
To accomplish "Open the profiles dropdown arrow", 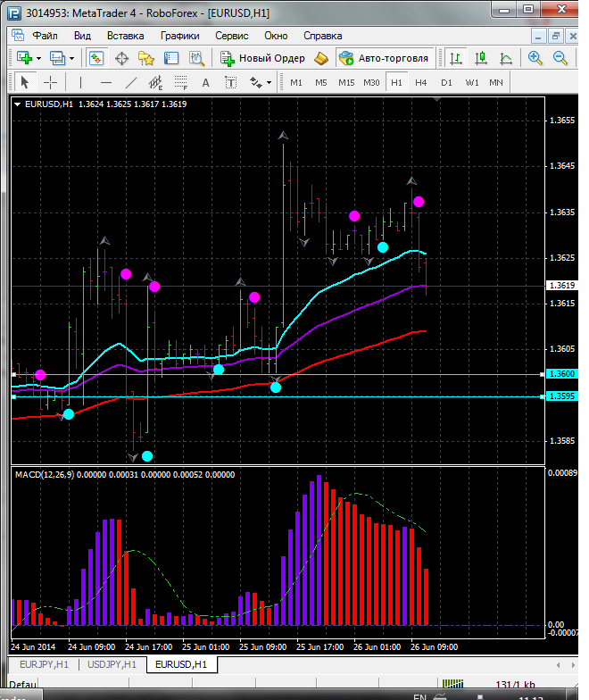I will coord(71,59).
